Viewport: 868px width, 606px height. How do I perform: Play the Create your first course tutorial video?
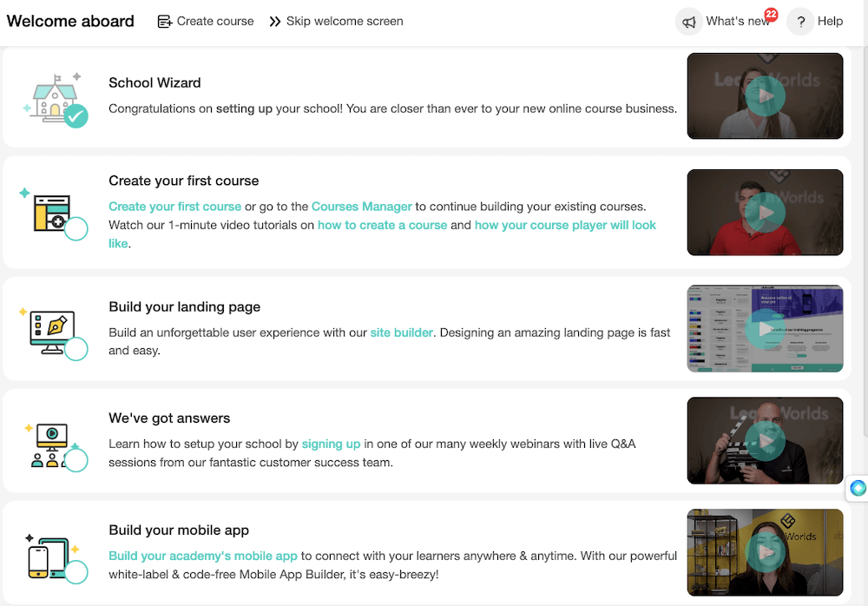(765, 212)
